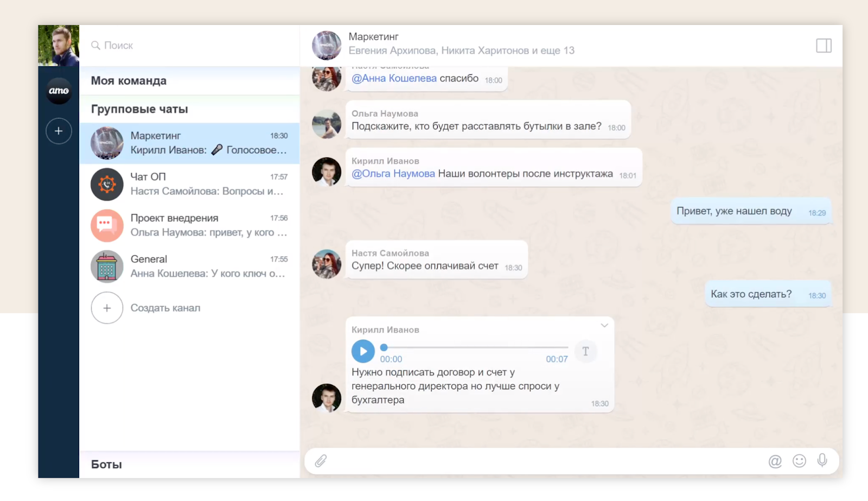The height and width of the screenshot is (501, 868).
Task: Open the attachment paperclip icon
Action: point(320,461)
